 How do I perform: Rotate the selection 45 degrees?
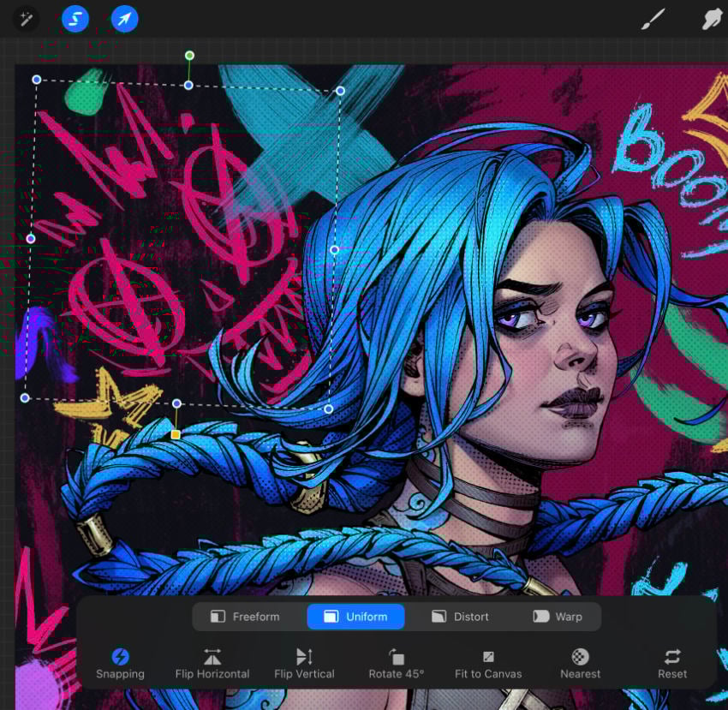click(x=396, y=664)
